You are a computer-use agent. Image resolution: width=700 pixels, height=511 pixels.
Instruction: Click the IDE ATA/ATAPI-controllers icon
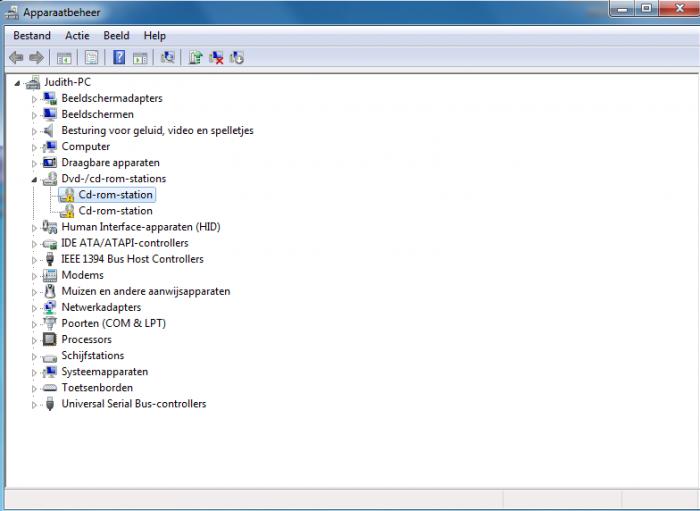[x=50, y=243]
